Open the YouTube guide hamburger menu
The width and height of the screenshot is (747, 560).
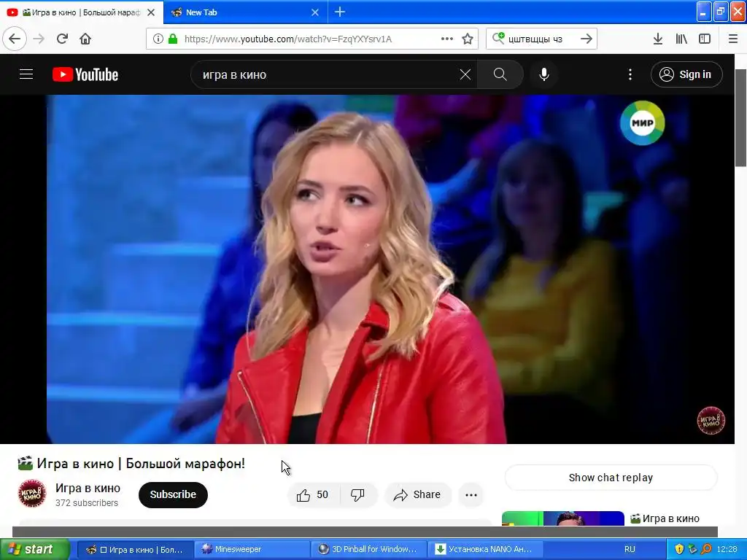(x=26, y=74)
